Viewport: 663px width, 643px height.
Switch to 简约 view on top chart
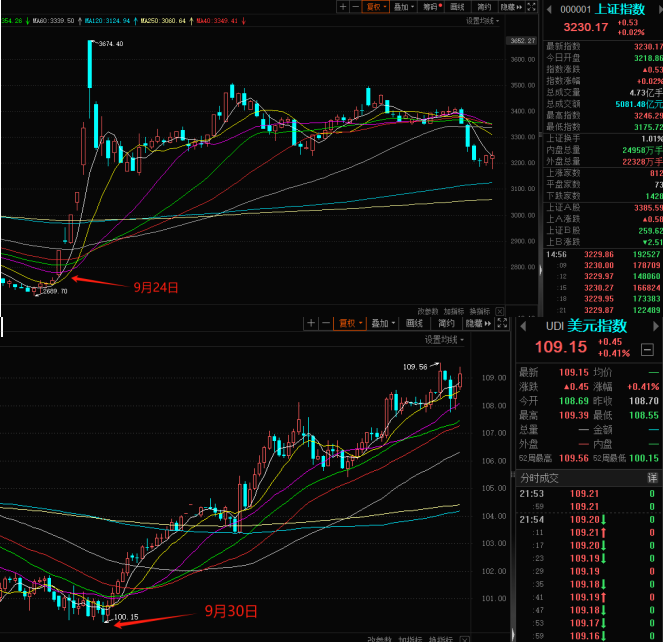[x=485, y=6]
